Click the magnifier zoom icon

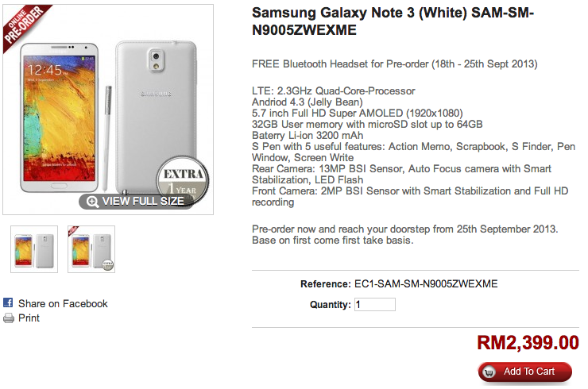coord(93,201)
